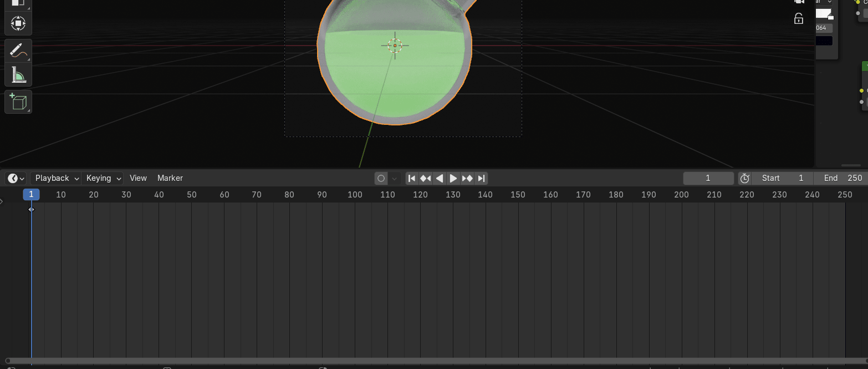The width and height of the screenshot is (868, 369).
Task: Expand the Keying dropdown
Action: (x=103, y=178)
